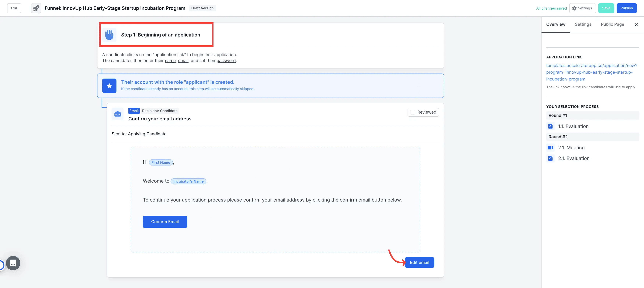Open the chat support widget icon
Image resolution: width=644 pixels, height=288 pixels.
[x=13, y=263]
